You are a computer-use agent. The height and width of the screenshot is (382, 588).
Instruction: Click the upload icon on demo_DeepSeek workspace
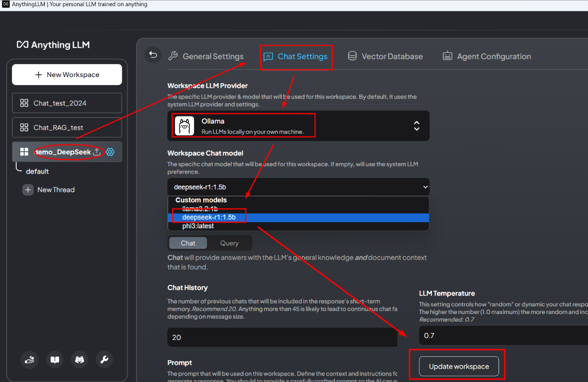click(x=97, y=152)
